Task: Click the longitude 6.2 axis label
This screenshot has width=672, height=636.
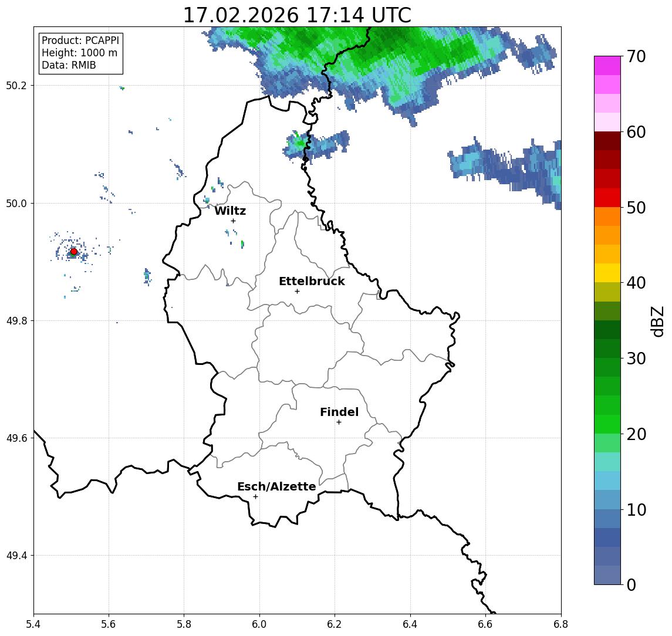Action: coord(335,624)
